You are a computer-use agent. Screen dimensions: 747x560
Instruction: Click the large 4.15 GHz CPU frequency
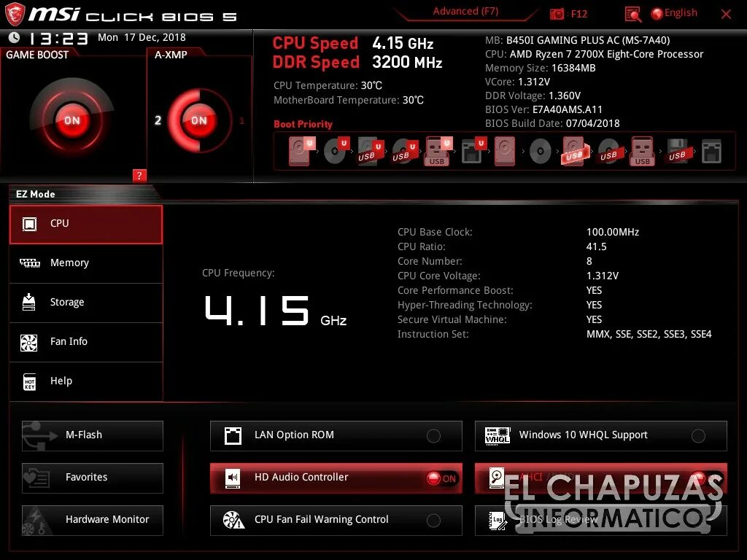pos(275,311)
